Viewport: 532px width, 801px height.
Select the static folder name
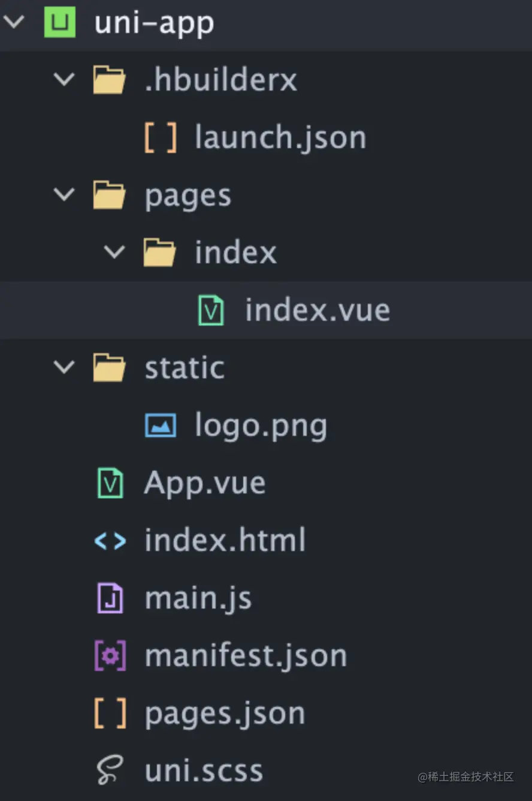[x=185, y=368]
